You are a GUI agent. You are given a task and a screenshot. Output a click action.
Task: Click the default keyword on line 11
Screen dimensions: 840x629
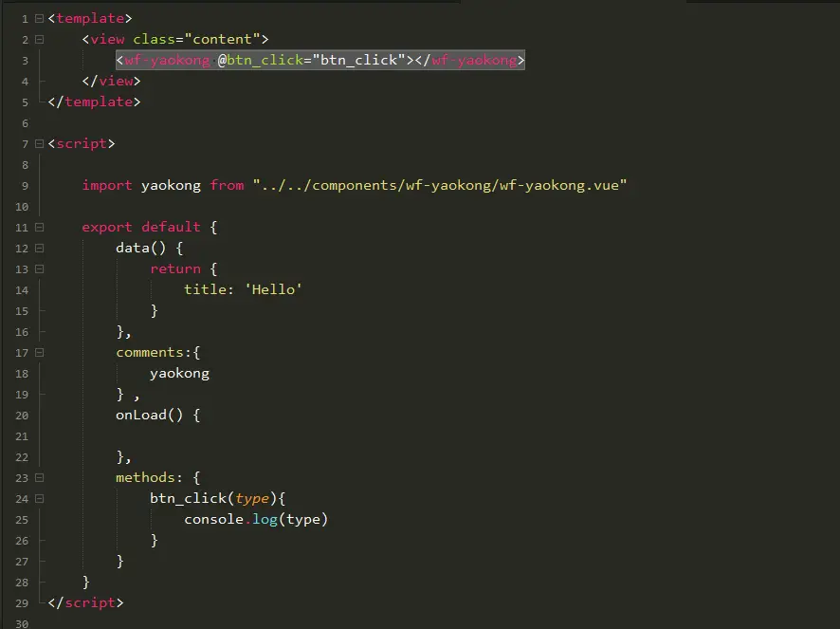[171, 228]
